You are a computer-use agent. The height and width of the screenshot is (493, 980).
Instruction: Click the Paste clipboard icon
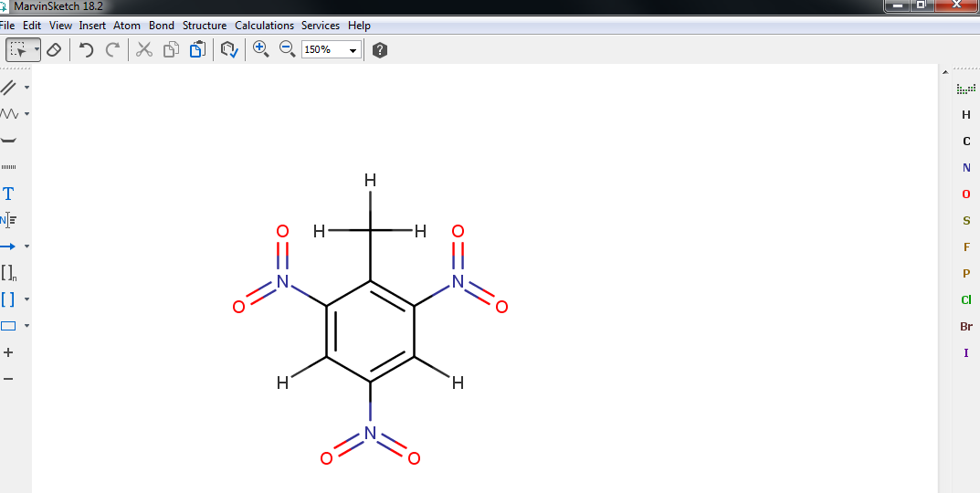point(196,50)
